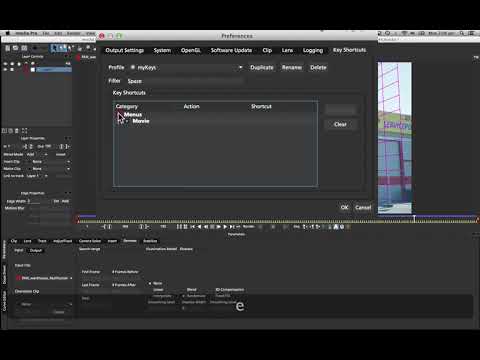Viewport: 480px width, 360px height.
Task: Click the delete layer trash icon
Action: pos(17,131)
